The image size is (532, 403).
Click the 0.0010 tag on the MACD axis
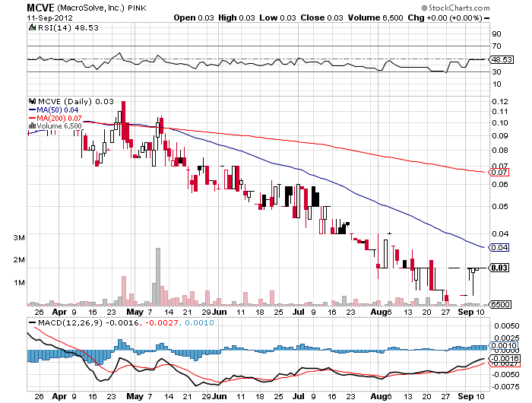503,346
